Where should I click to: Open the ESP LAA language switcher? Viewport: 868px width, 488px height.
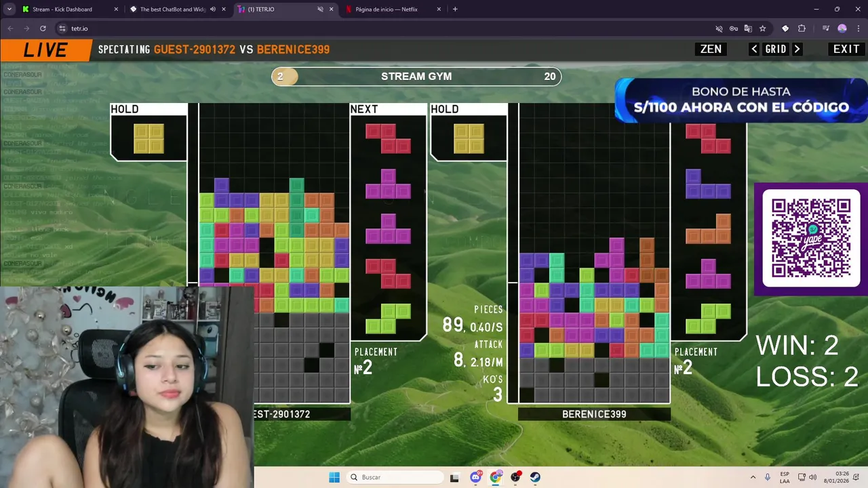[785, 477]
